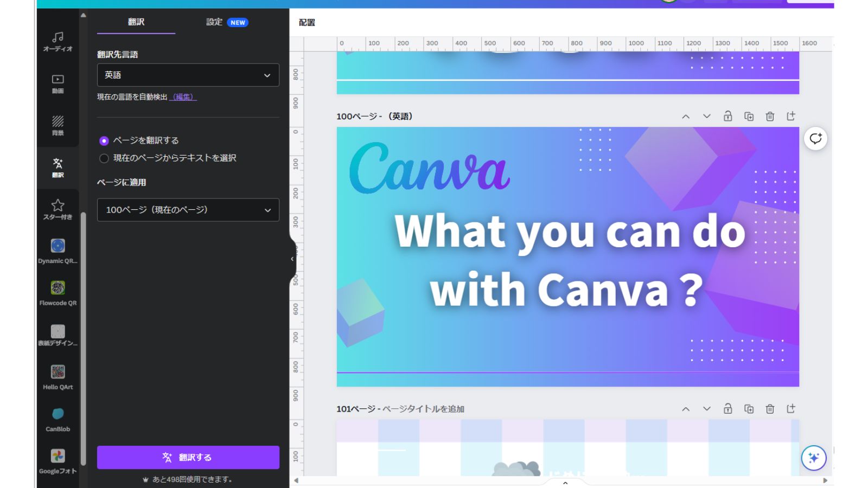Add a new page after page 100

point(791,116)
